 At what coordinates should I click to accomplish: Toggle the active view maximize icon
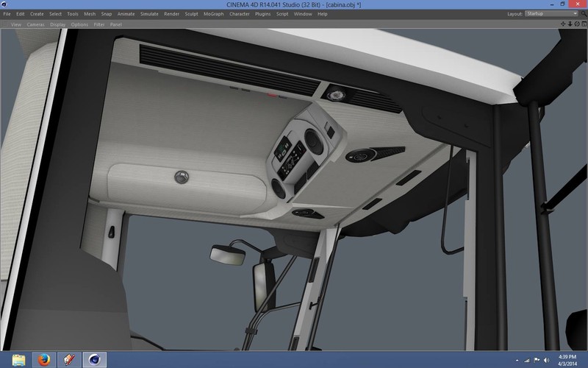583,24
